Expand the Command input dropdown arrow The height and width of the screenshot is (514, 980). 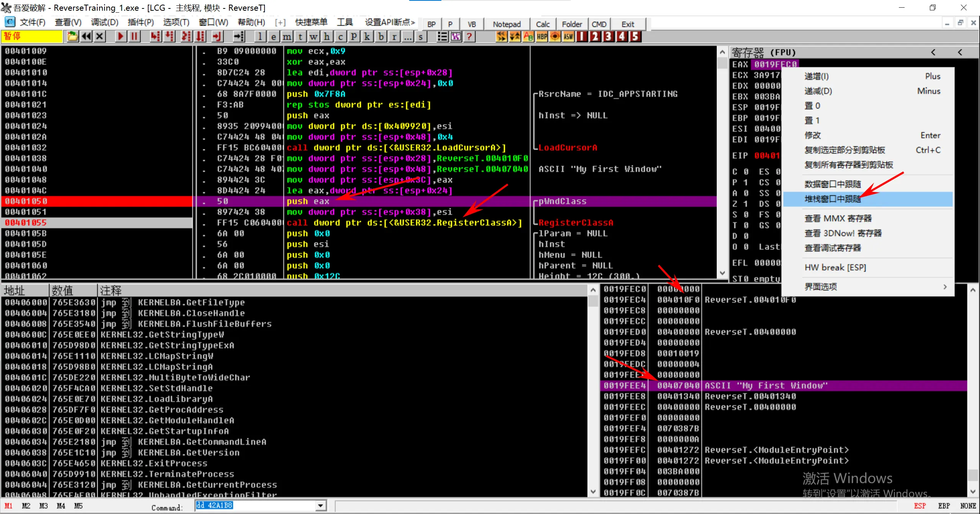[321, 506]
